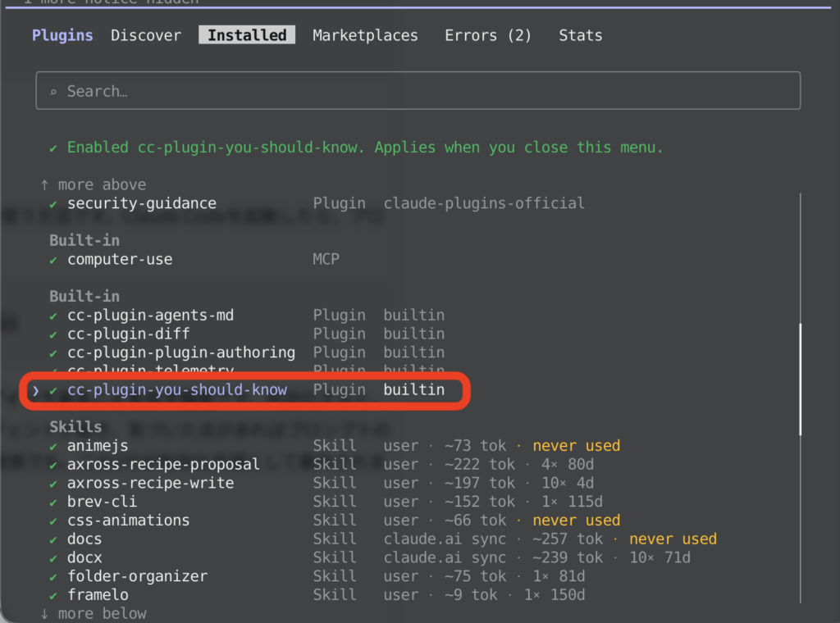Toggle the checkmark beside docx skill
The width and height of the screenshot is (840, 623).
[x=53, y=559]
